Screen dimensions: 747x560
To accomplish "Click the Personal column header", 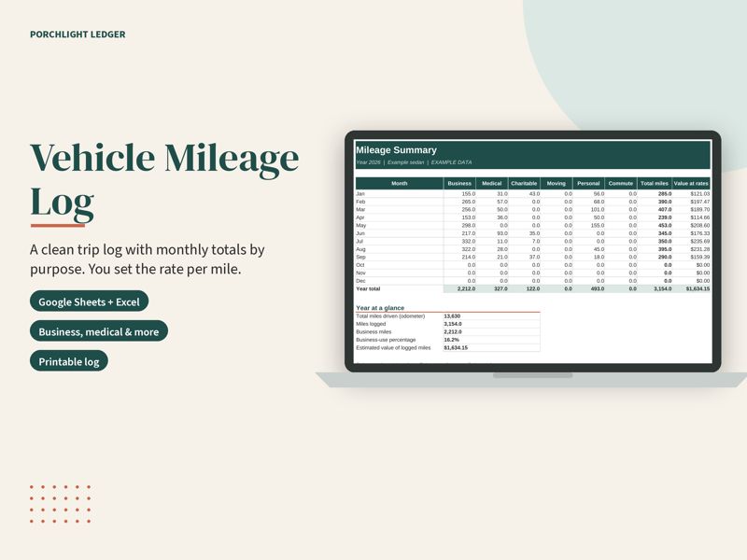I will 588,183.
